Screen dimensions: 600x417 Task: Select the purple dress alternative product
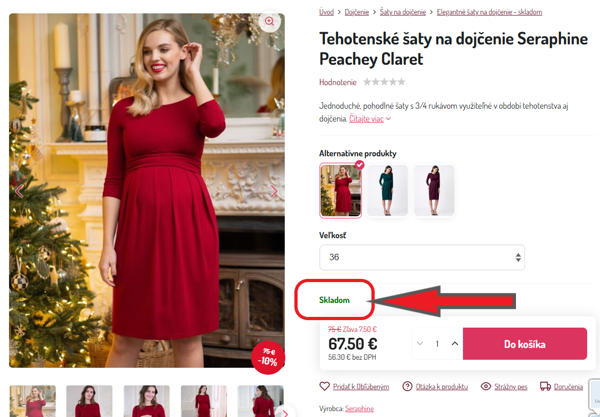tap(434, 190)
